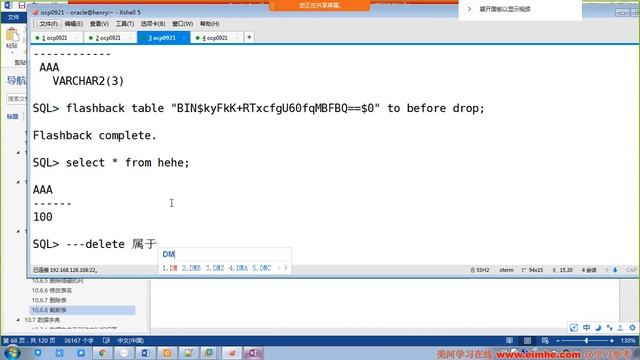
Task: Switch to web layout view in Word
Action: 545,340
